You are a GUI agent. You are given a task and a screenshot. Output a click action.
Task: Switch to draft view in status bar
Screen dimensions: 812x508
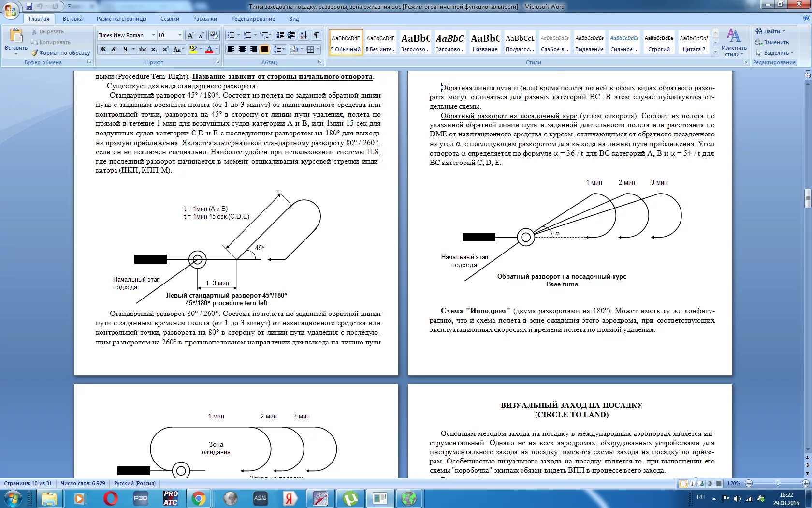tap(719, 483)
